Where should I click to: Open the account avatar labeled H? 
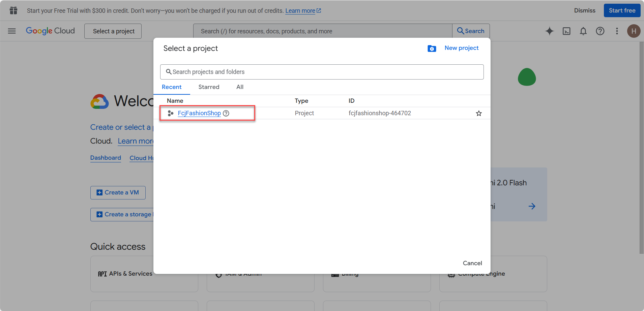coord(634,31)
